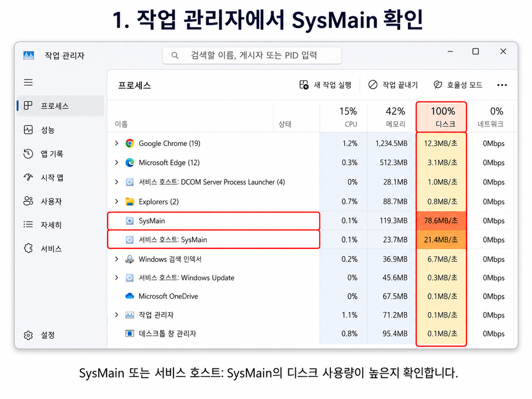532x399 pixels.
Task: Click the 서비스 호스트: SysMain gear icon
Action: coord(129,240)
